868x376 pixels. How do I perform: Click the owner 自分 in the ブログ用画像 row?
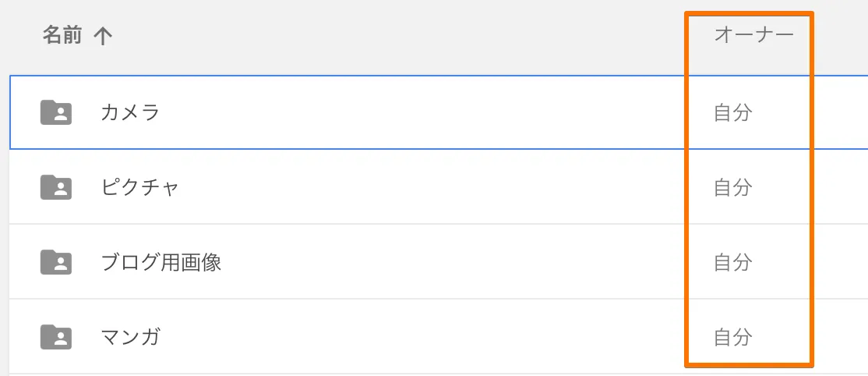point(733,262)
